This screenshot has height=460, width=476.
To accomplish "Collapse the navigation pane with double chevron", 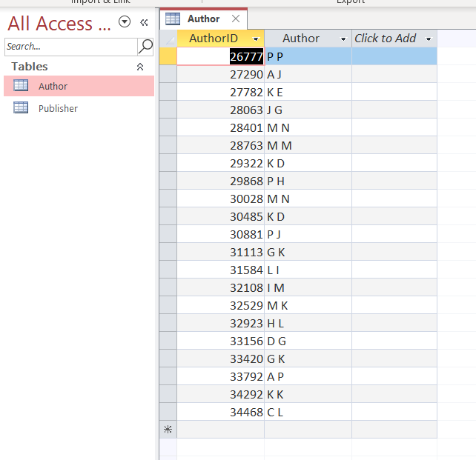I will (144, 23).
